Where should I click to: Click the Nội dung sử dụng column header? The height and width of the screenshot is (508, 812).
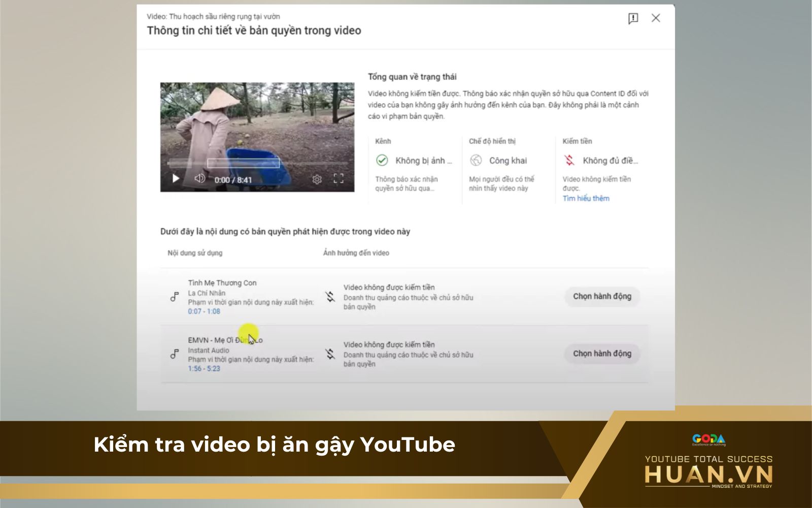195,253
